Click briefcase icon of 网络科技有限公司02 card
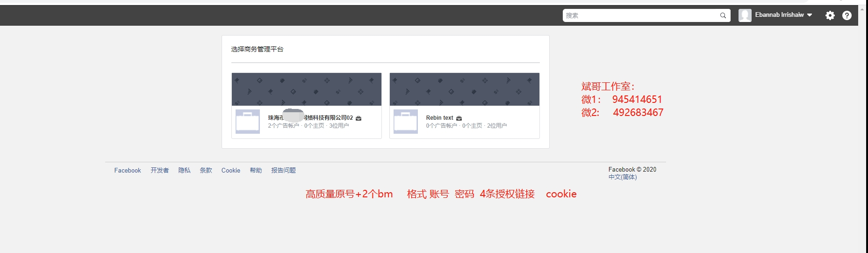868x253 pixels. pyautogui.click(x=248, y=122)
